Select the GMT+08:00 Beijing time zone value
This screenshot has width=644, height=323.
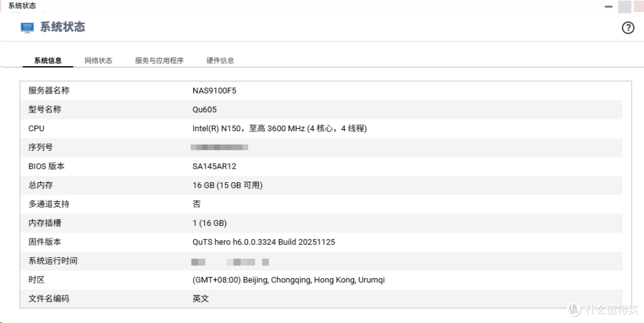[289, 280]
